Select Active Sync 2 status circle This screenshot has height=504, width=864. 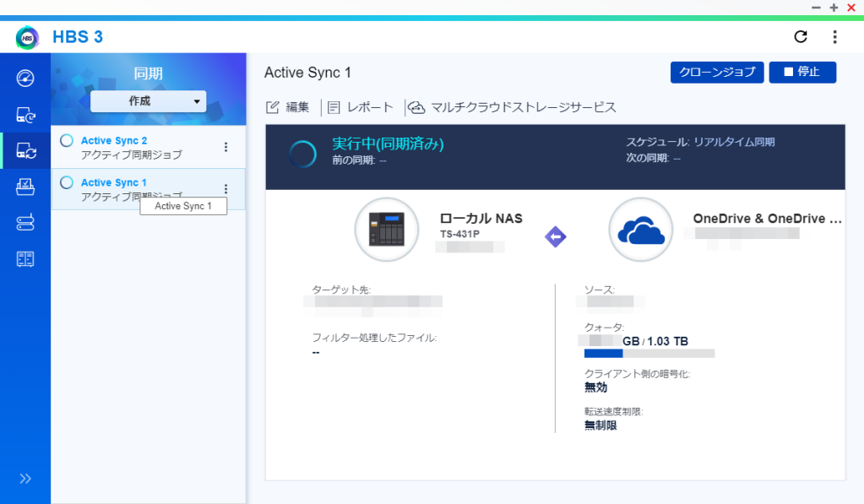click(67, 140)
